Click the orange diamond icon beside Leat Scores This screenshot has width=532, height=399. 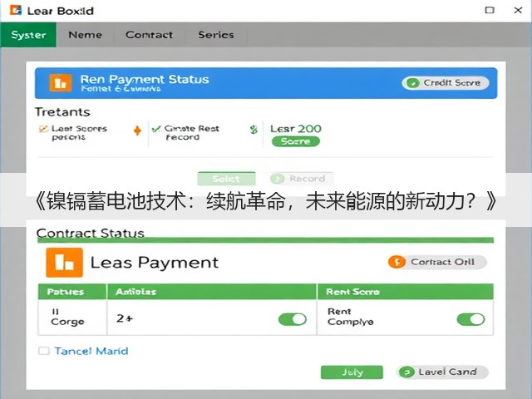pyautogui.click(x=137, y=131)
